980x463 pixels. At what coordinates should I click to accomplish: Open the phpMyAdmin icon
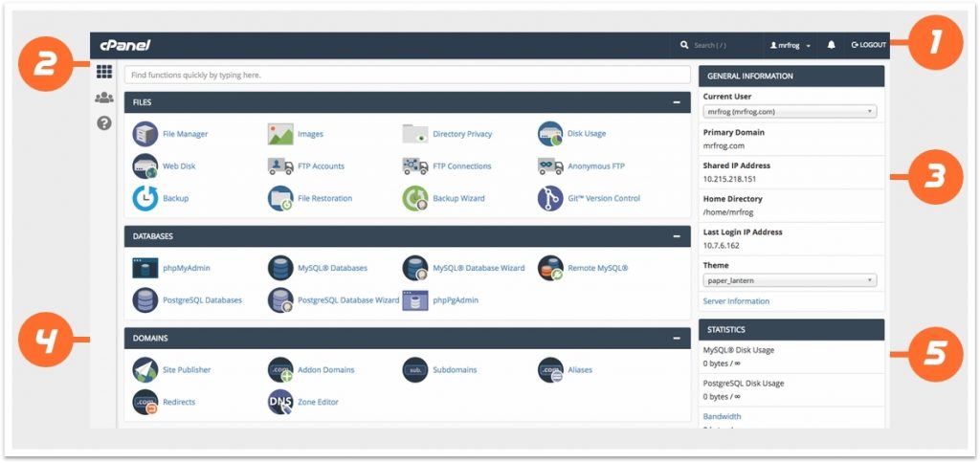point(145,268)
